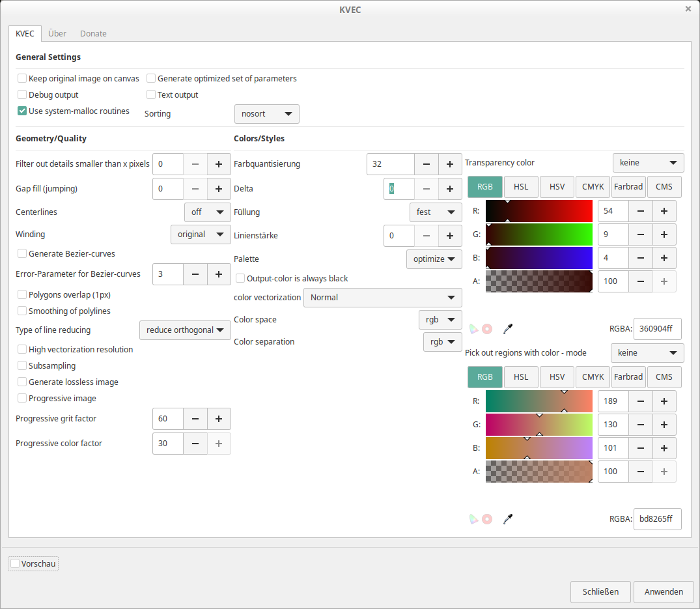The height and width of the screenshot is (609, 700).
Task: Open the Sorting nosort dropdown
Action: (266, 114)
